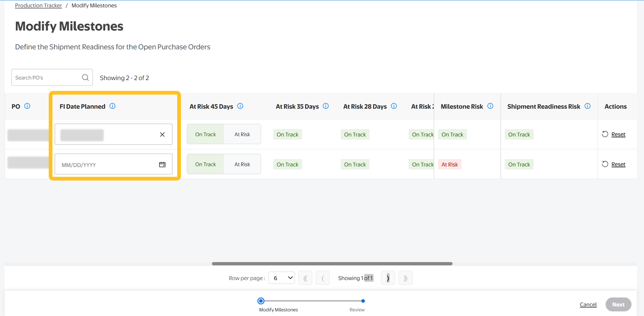Click first row's On Track badge under Milestone Risk

(452, 134)
